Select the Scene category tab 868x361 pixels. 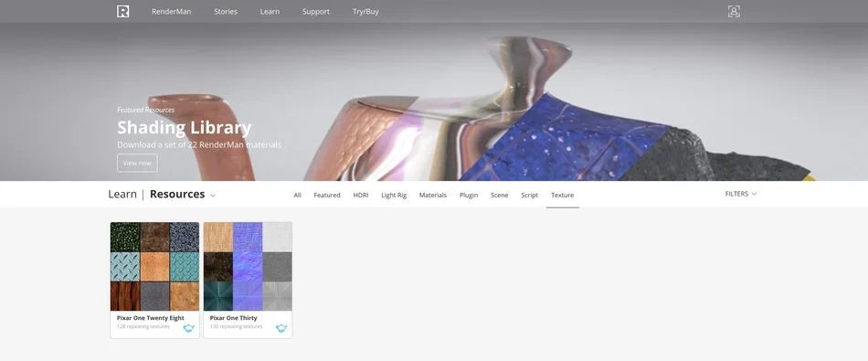(499, 195)
